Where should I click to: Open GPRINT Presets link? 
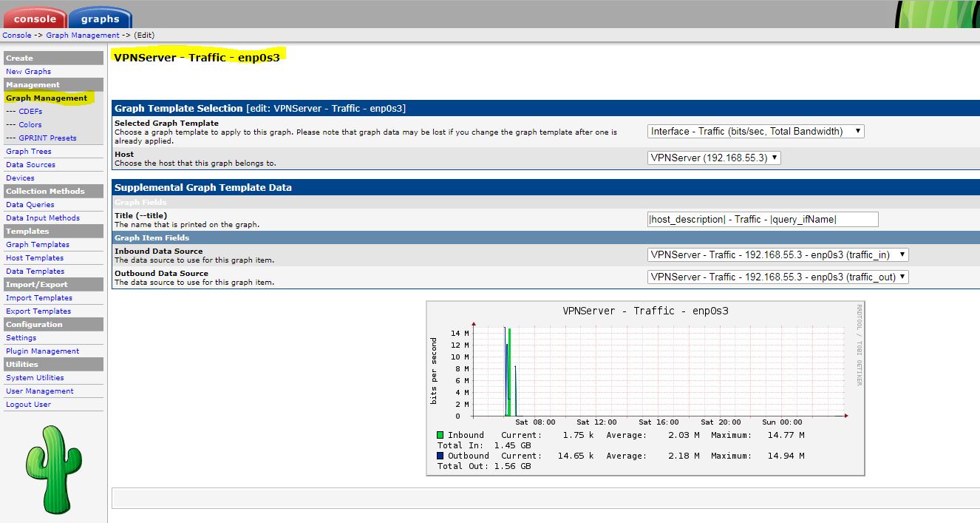coord(47,138)
